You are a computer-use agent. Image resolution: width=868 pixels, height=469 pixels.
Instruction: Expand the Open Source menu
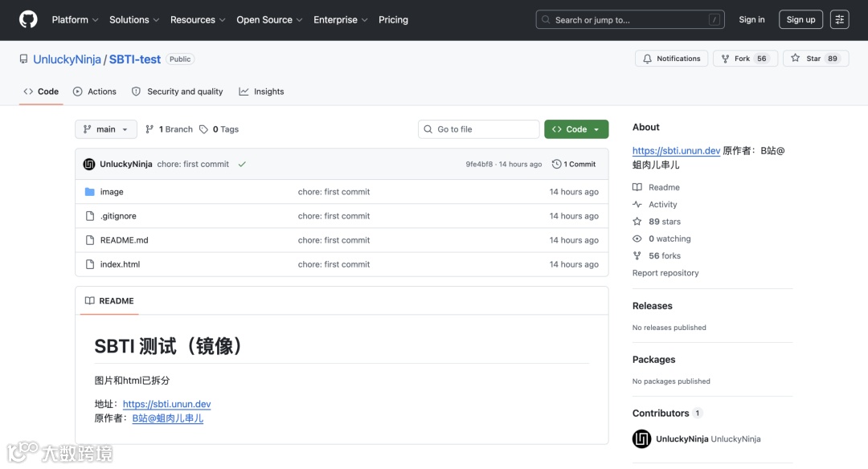point(269,20)
